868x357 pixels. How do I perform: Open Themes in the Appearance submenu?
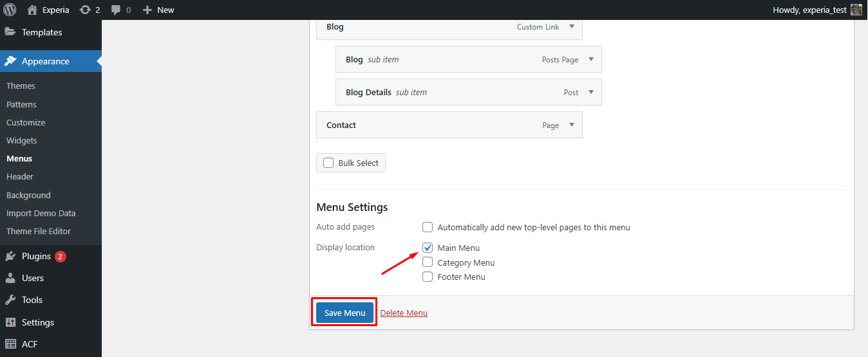coord(21,86)
